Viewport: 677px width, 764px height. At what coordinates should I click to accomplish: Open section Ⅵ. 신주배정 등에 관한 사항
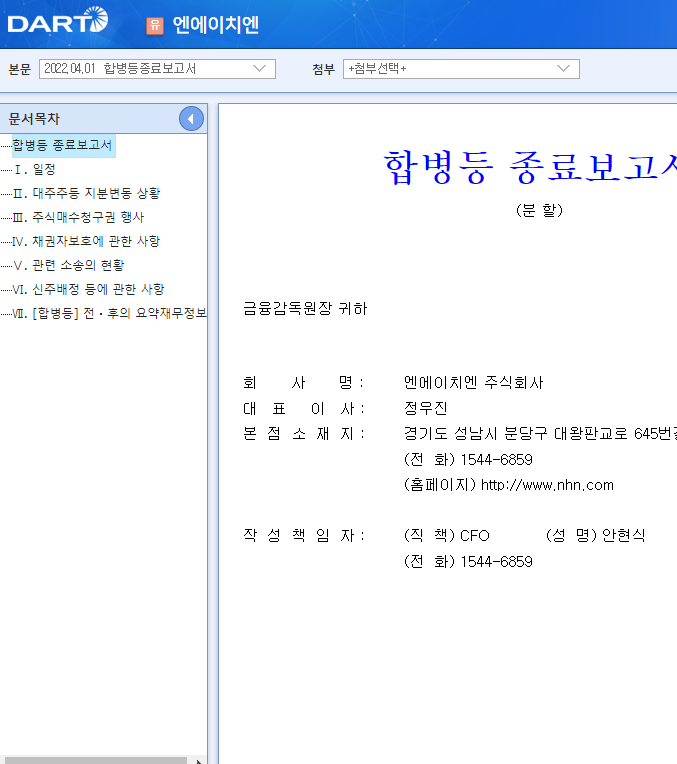click(89, 289)
